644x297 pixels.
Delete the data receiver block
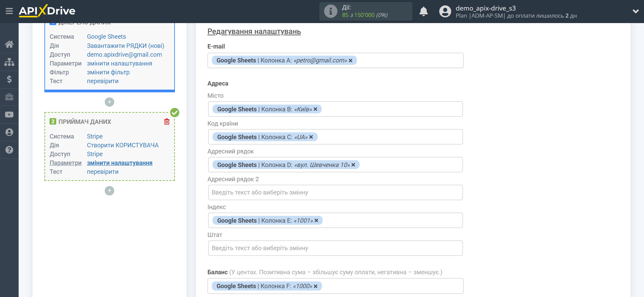click(x=167, y=122)
